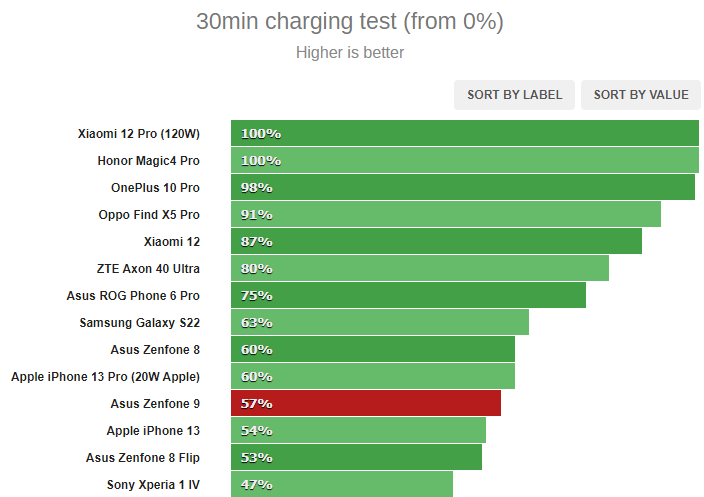Click the SORT BY VALUE button
This screenshot has width=704, height=497.
coord(641,95)
